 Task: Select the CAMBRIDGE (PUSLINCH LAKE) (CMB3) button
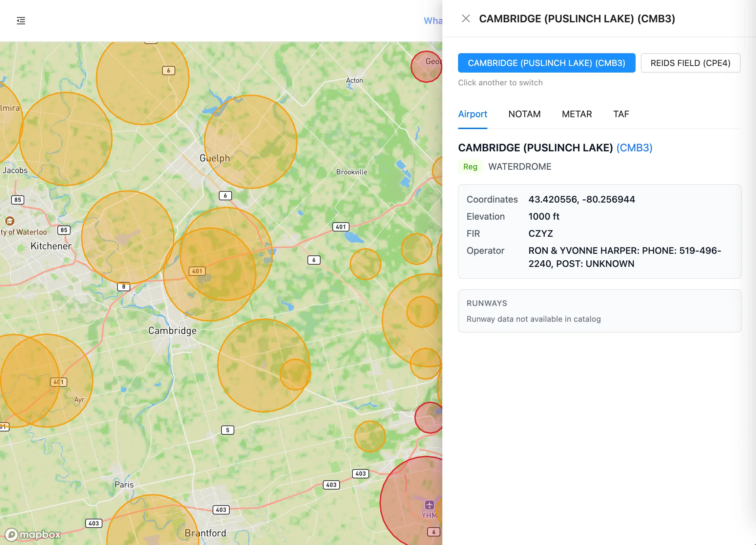pyautogui.click(x=546, y=63)
